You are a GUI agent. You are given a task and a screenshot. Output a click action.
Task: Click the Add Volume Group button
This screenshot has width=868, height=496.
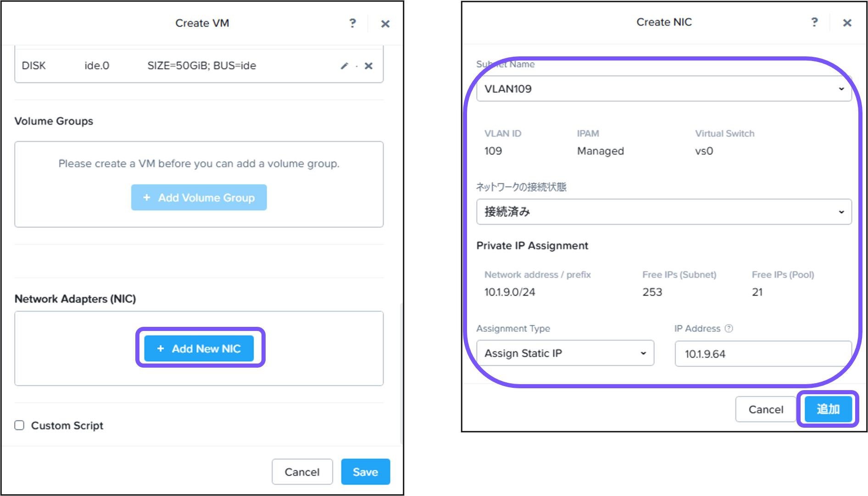[199, 198]
